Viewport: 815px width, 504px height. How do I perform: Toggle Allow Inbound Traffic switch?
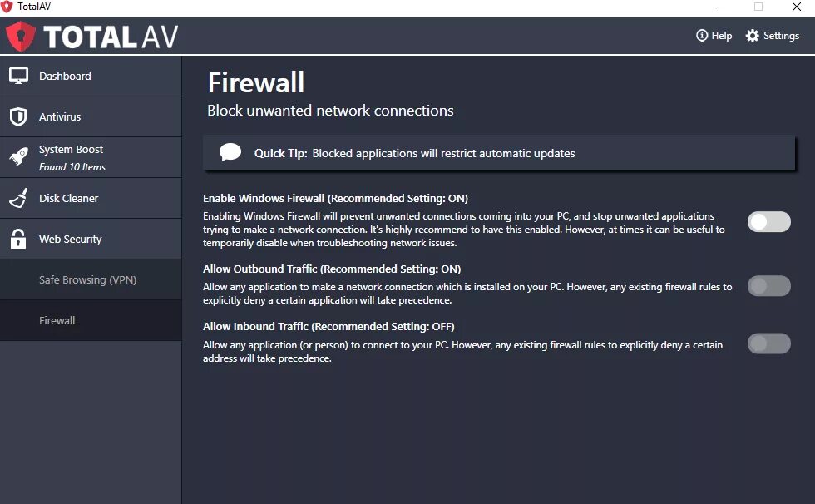[x=768, y=343]
